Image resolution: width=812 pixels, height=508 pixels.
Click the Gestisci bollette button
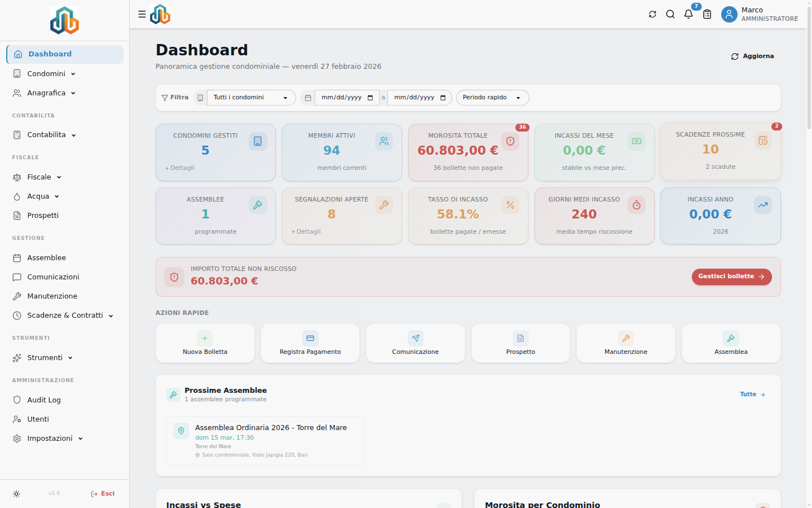731,277
